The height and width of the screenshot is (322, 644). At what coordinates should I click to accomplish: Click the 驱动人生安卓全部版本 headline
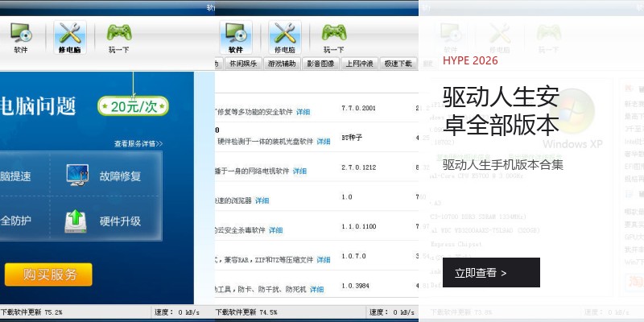[501, 111]
